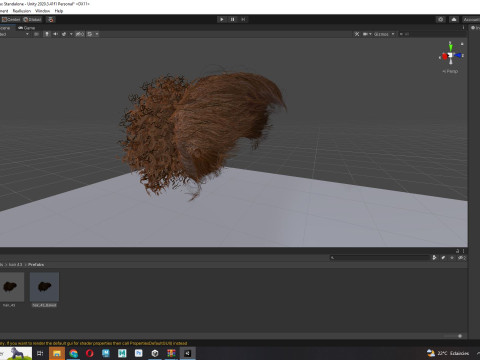Start play mode with the Play button
Viewport: 480px width, 360px height.
point(222,19)
